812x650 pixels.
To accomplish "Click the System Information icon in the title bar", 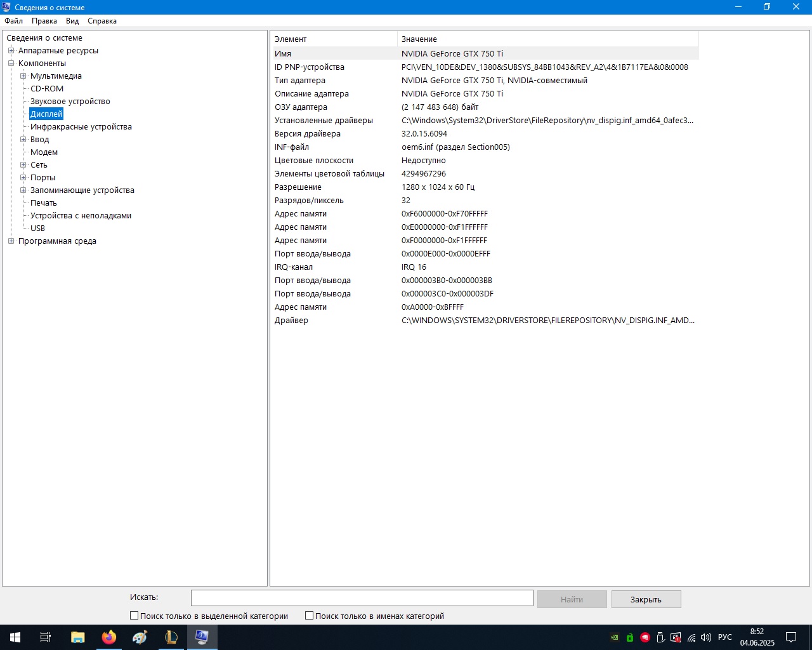I will click(6, 7).
